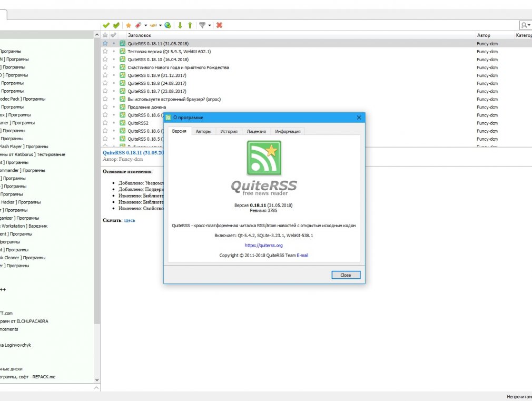Toggle star for QuiteRSS 0.18.9 row

coord(105,75)
